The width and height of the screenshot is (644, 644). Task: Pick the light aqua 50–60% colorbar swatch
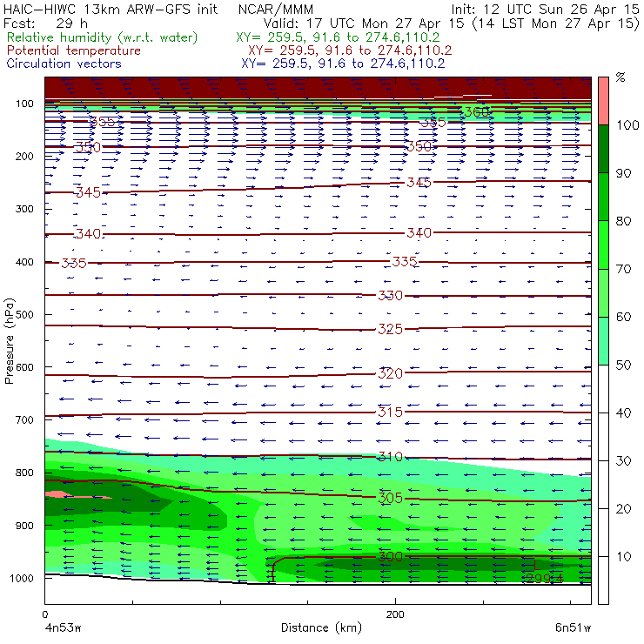(603, 341)
